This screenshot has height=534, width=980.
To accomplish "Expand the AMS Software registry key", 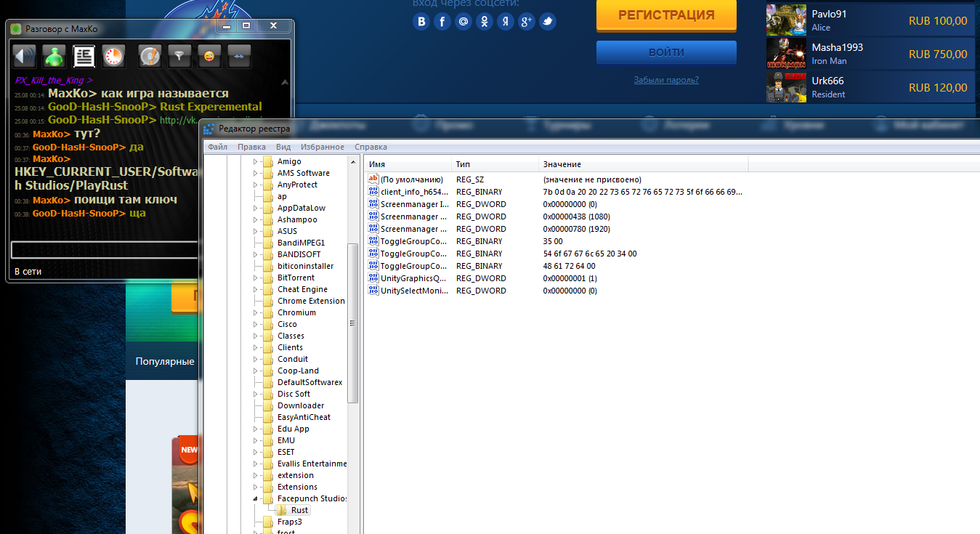I will [x=255, y=173].
